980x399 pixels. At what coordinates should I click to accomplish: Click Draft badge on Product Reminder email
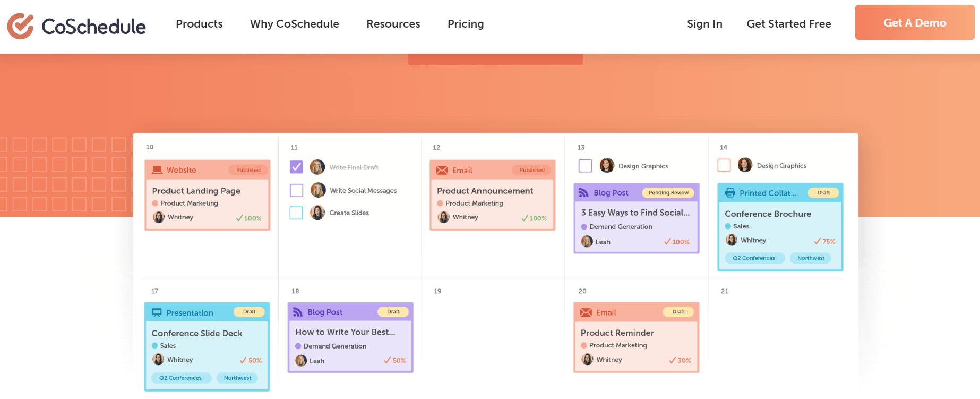pyautogui.click(x=678, y=312)
